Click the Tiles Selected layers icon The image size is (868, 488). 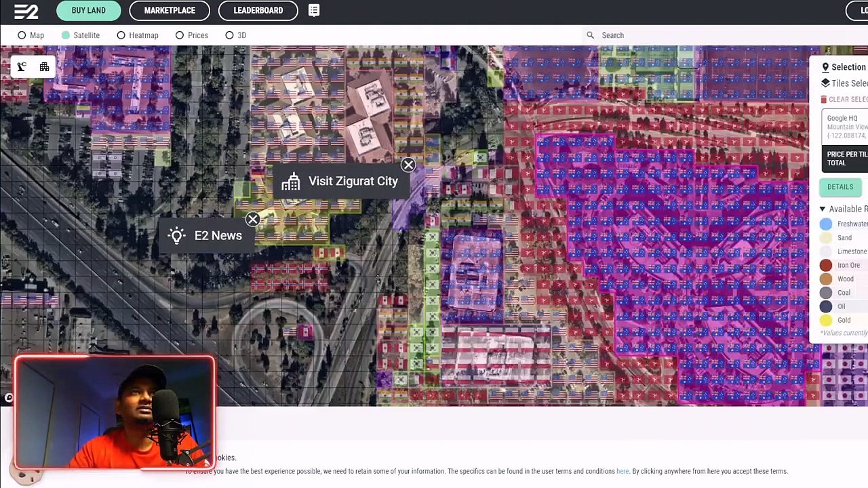pyautogui.click(x=825, y=83)
